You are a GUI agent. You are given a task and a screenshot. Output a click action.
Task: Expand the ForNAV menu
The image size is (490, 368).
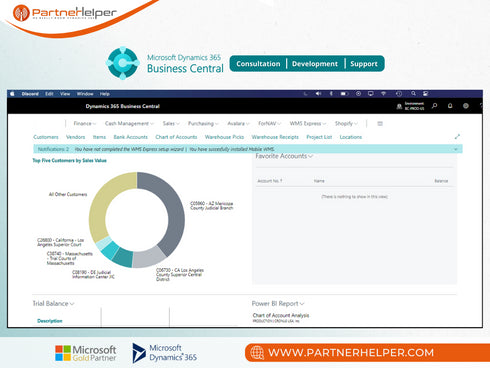[269, 123]
